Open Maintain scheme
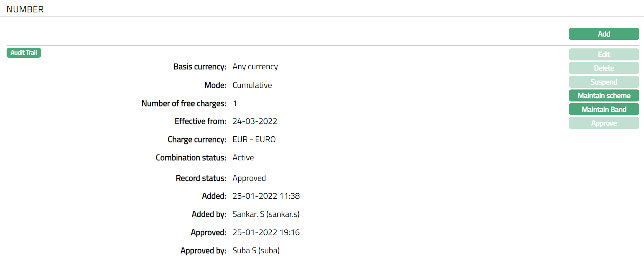Screen dimensions: 644x263 coord(604,96)
